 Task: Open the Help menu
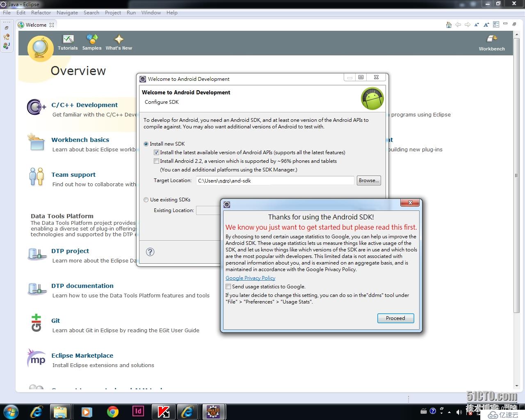[172, 13]
